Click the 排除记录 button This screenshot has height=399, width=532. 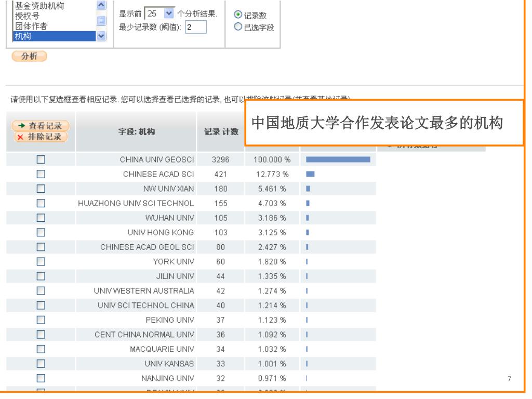41,137
